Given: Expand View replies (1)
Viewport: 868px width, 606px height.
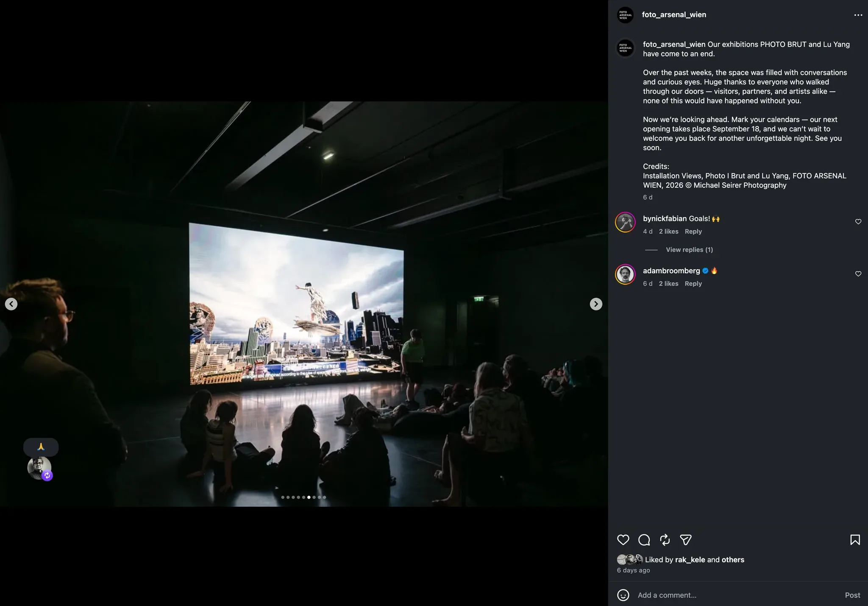Looking at the screenshot, I should point(689,250).
